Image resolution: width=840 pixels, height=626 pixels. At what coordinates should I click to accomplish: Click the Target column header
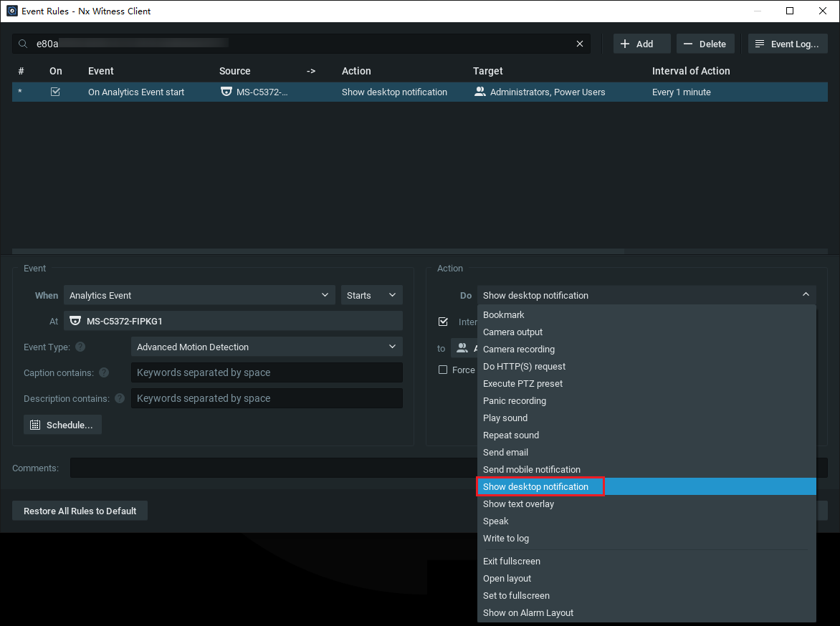tap(487, 71)
